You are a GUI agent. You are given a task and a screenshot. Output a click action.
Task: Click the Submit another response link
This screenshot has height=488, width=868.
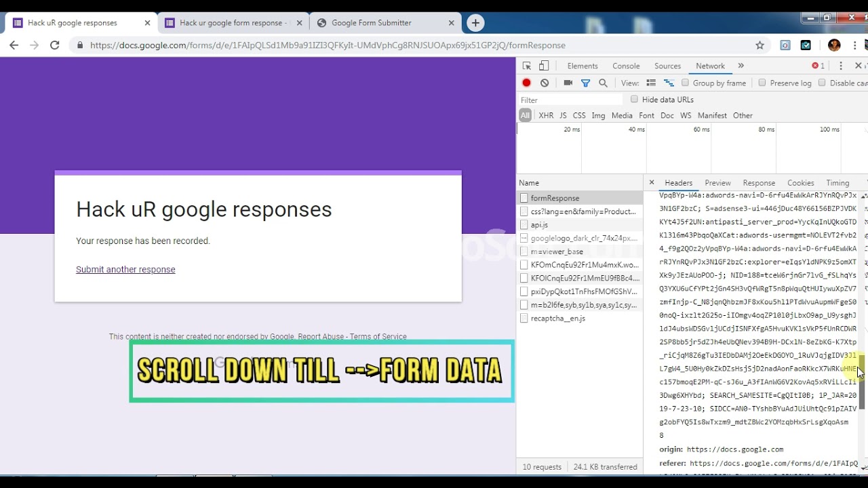125,269
